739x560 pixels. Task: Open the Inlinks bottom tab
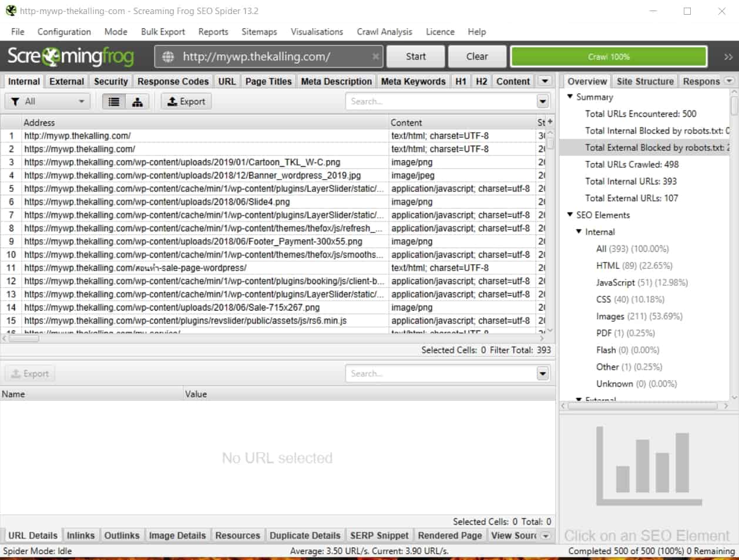click(80, 535)
